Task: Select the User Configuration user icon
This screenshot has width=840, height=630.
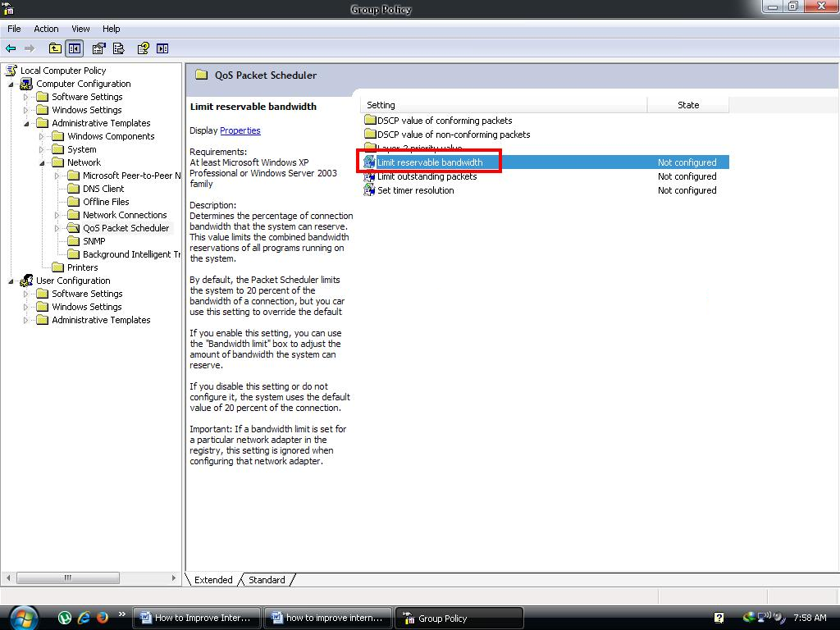Action: (26, 281)
